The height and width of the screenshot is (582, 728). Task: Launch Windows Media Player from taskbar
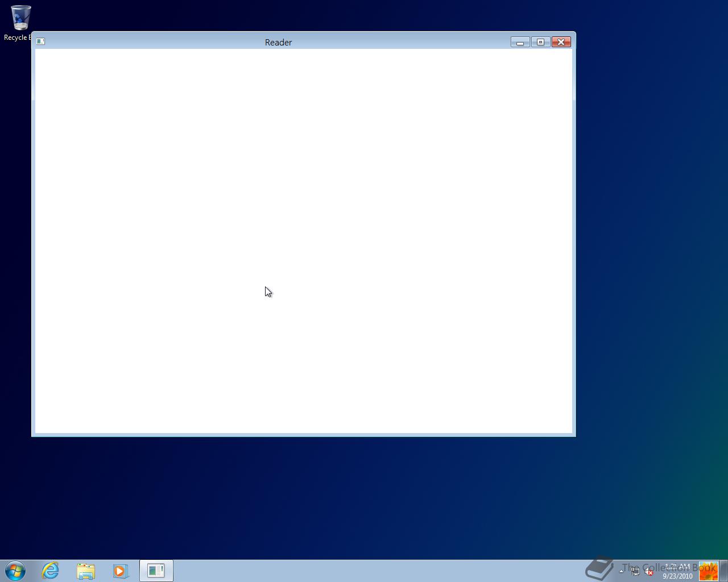pos(121,571)
